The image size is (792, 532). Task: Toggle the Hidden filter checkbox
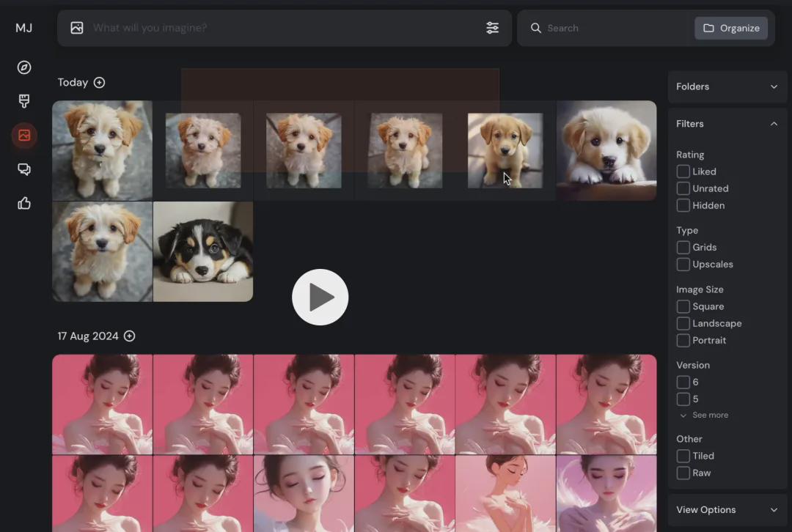pyautogui.click(x=683, y=205)
